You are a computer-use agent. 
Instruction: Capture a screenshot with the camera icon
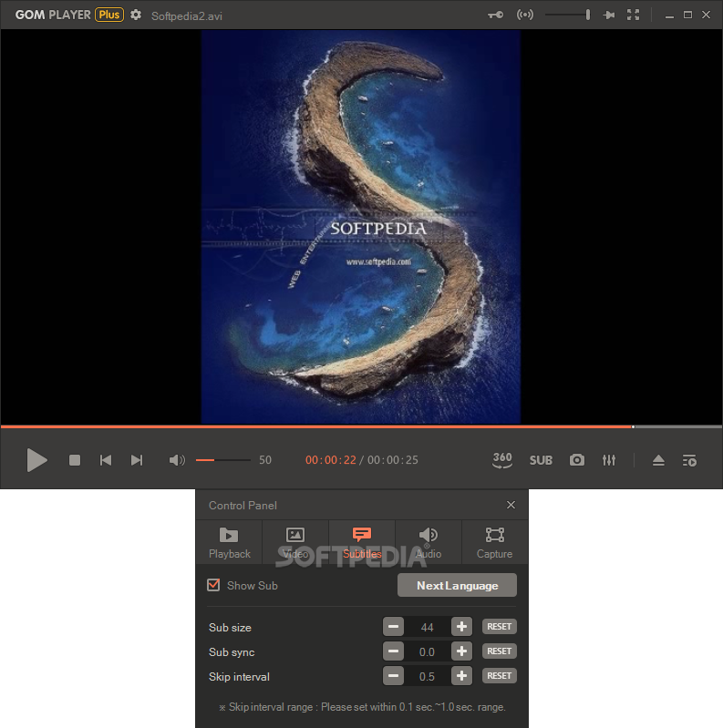tap(577, 459)
